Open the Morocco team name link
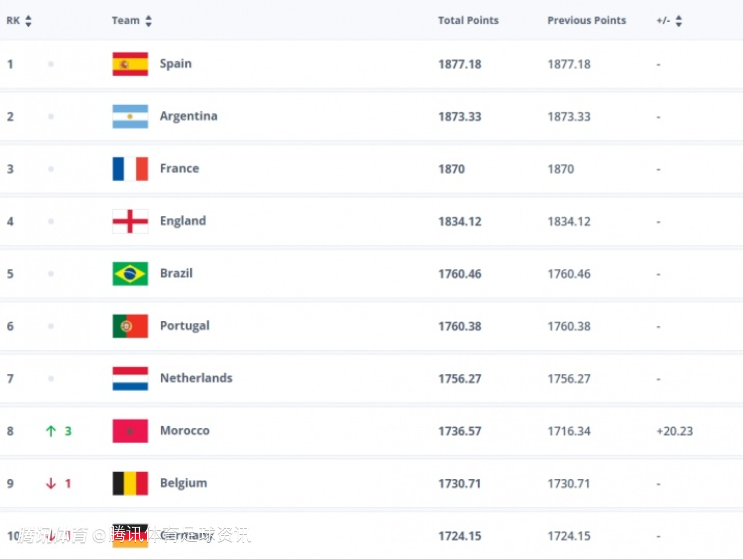 pos(185,431)
